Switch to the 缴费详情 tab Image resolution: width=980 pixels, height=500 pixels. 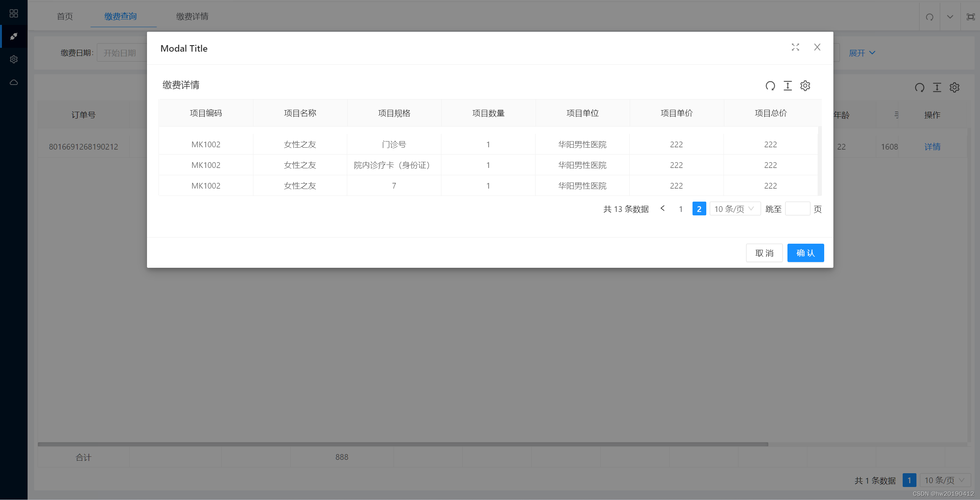click(192, 16)
